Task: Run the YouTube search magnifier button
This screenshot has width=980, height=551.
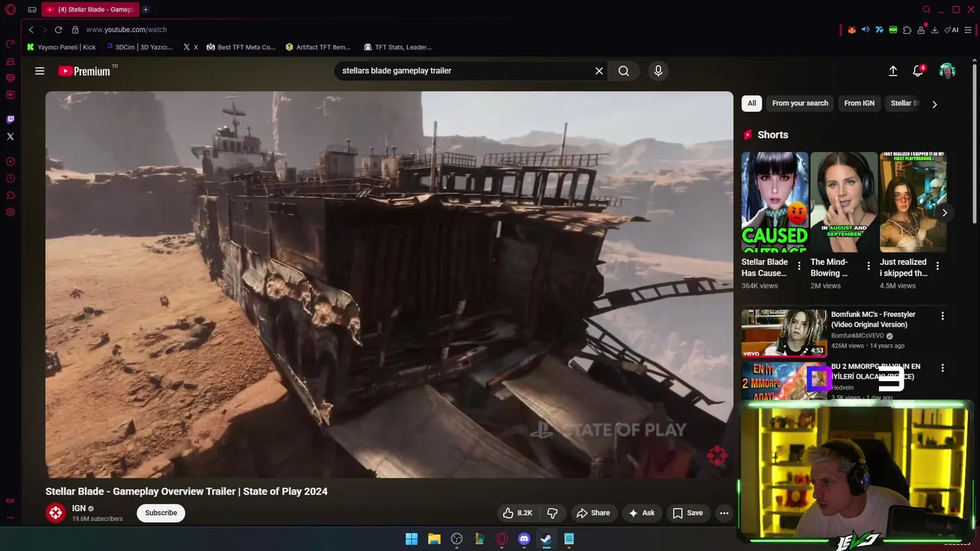Action: click(x=624, y=71)
